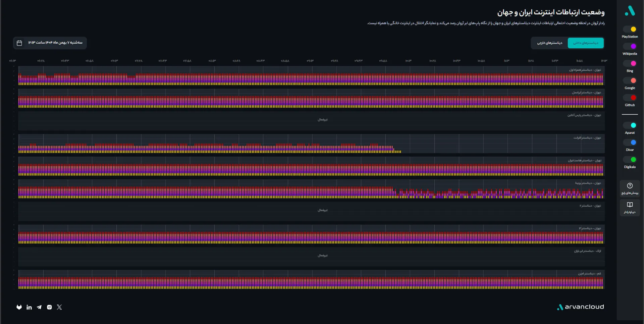Viewport: 644px width, 324px height.
Task: Toggle the Digikala switch
Action: [630, 160]
